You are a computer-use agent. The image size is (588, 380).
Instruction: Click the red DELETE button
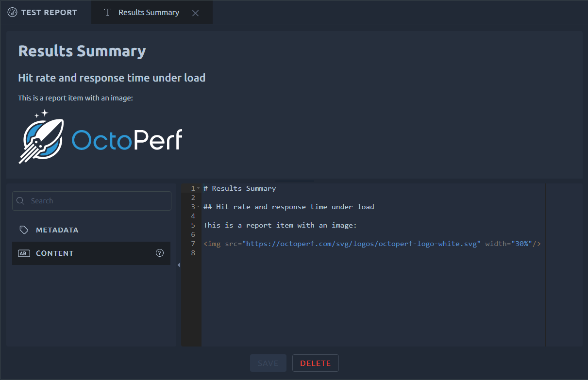[315, 363]
